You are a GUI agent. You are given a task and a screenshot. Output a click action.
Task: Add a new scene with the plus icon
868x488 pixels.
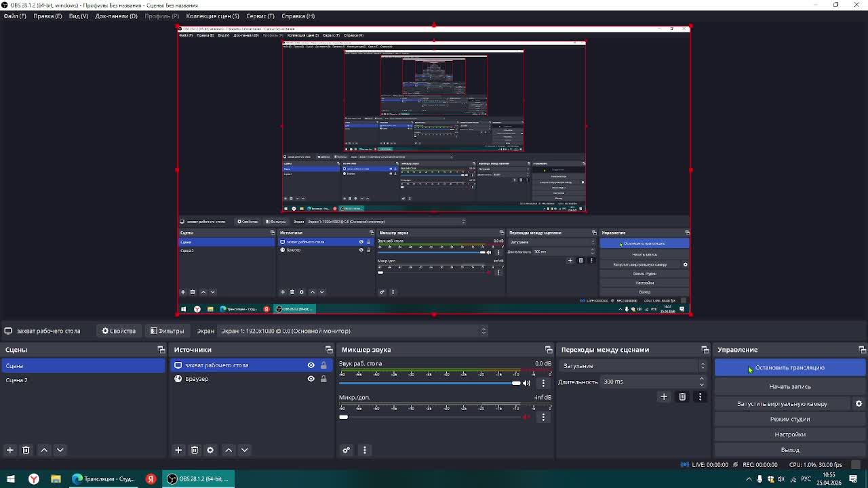pyautogui.click(x=9, y=450)
